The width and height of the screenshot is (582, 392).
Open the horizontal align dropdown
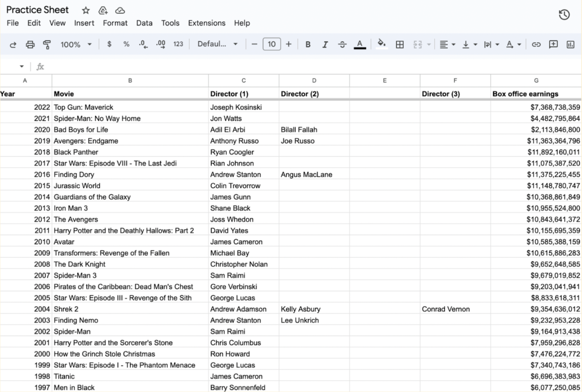coord(447,44)
